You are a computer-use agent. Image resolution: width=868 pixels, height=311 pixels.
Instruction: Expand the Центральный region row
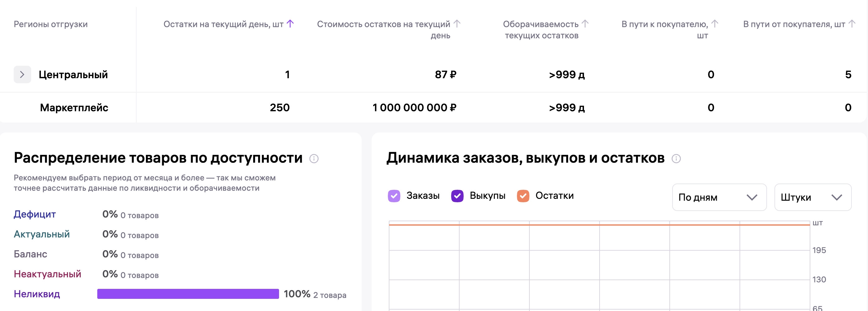click(22, 74)
